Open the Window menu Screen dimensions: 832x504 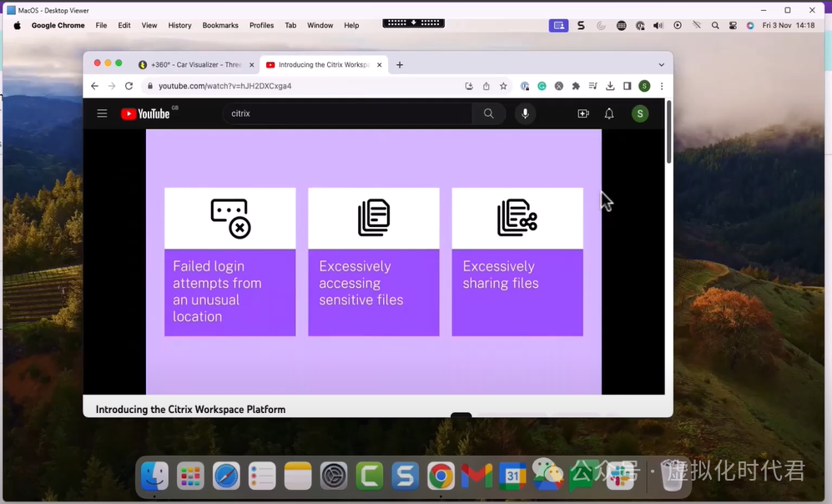[320, 26]
